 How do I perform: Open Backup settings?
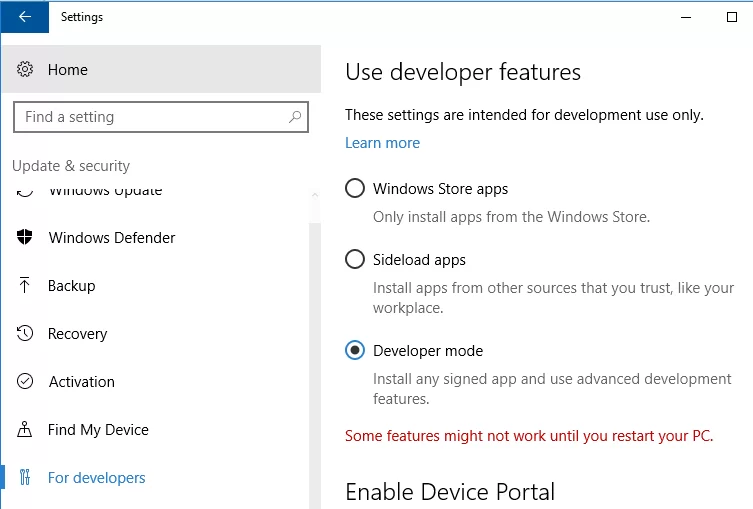(x=156, y=285)
